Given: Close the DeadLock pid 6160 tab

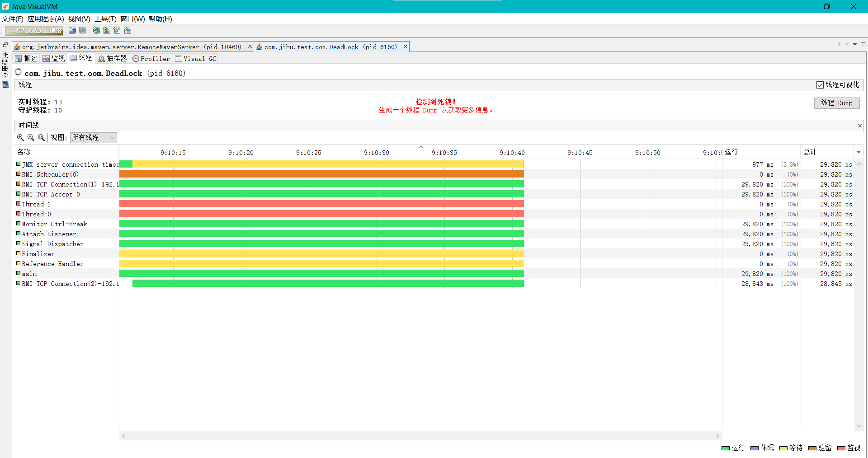Looking at the screenshot, I should click(406, 47).
